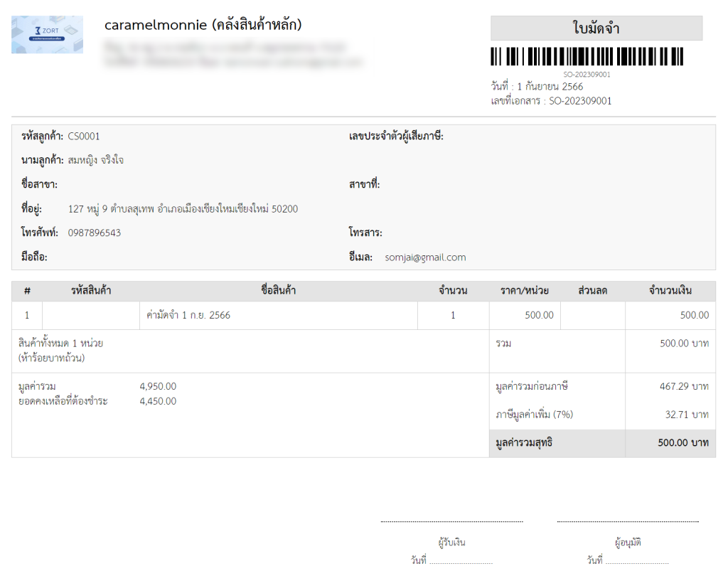Click the document number SO-202309001 line

pos(551,101)
